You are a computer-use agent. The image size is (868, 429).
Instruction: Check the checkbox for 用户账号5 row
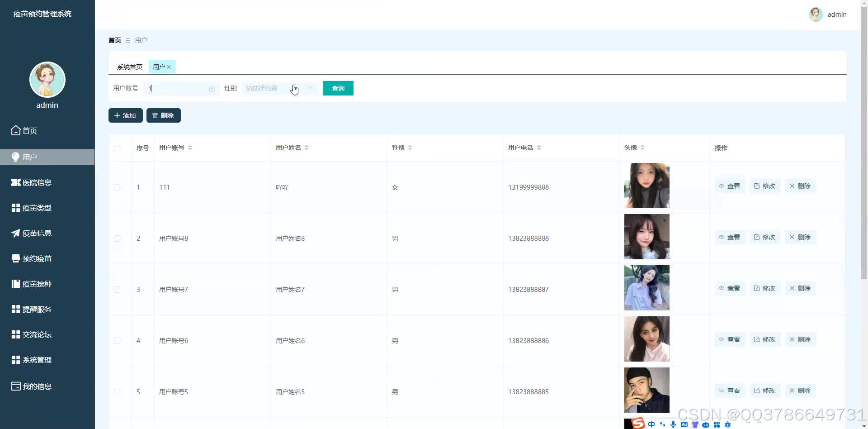point(117,392)
